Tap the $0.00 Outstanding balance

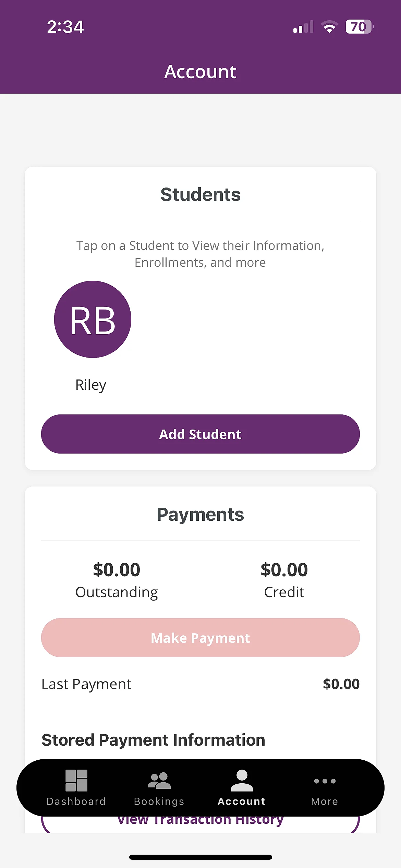(x=117, y=570)
